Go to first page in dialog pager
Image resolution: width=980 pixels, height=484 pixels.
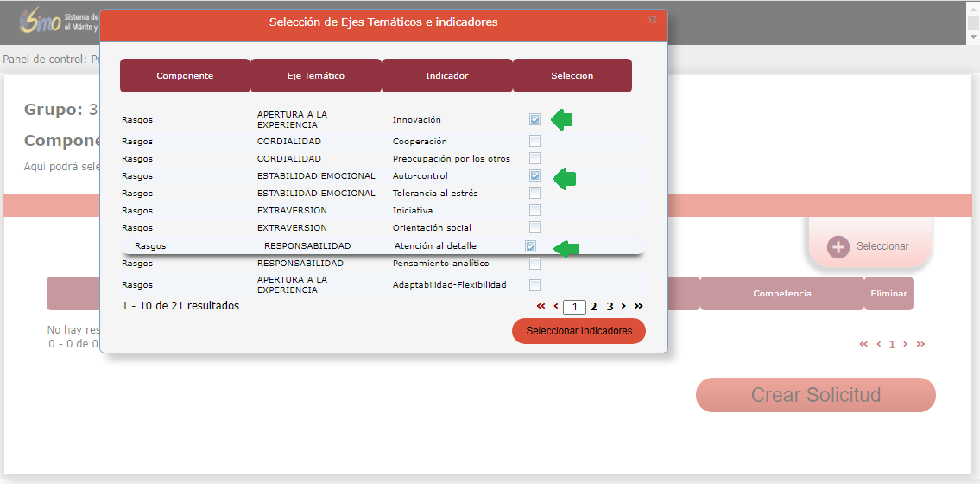click(x=541, y=306)
